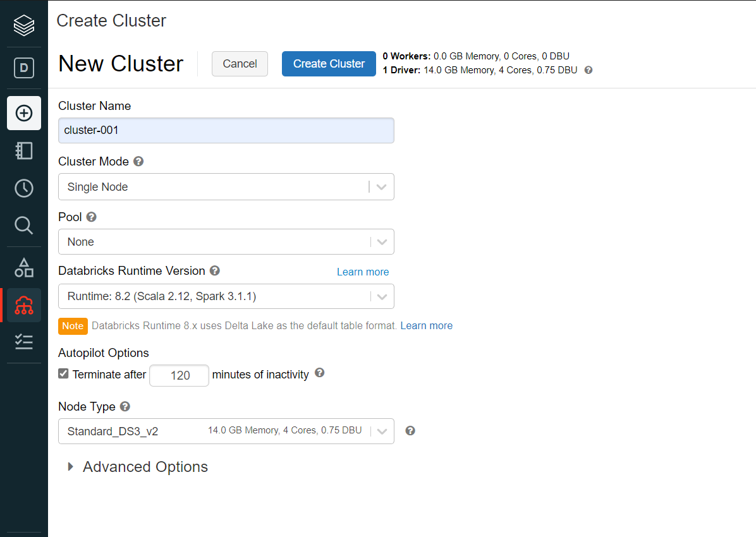Open the Data shapes icon in sidebar

pos(23,268)
